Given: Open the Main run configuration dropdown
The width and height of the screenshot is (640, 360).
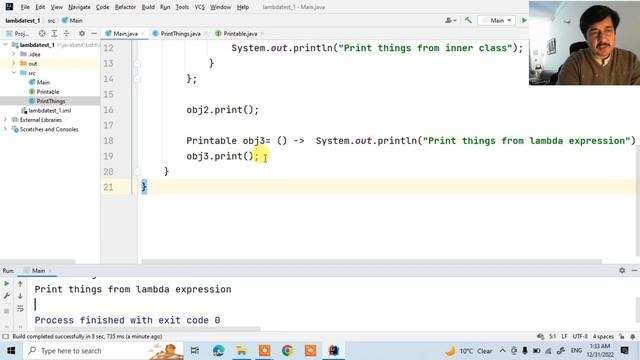Looking at the screenshot, I should 497,20.
